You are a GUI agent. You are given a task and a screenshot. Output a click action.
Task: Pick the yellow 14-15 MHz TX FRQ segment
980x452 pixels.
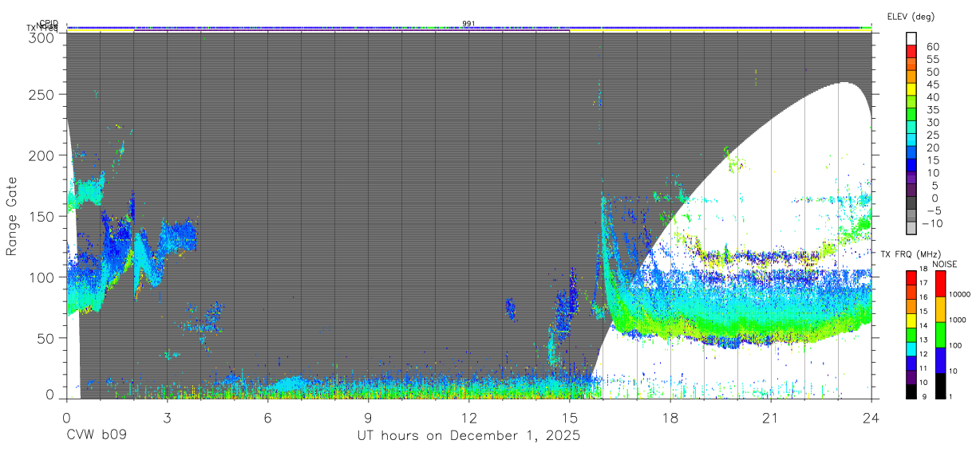(x=911, y=319)
